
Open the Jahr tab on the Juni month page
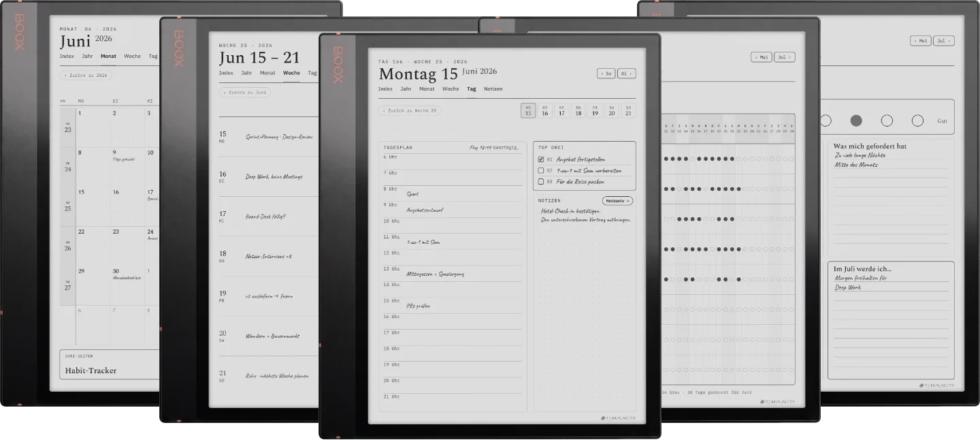tap(87, 57)
